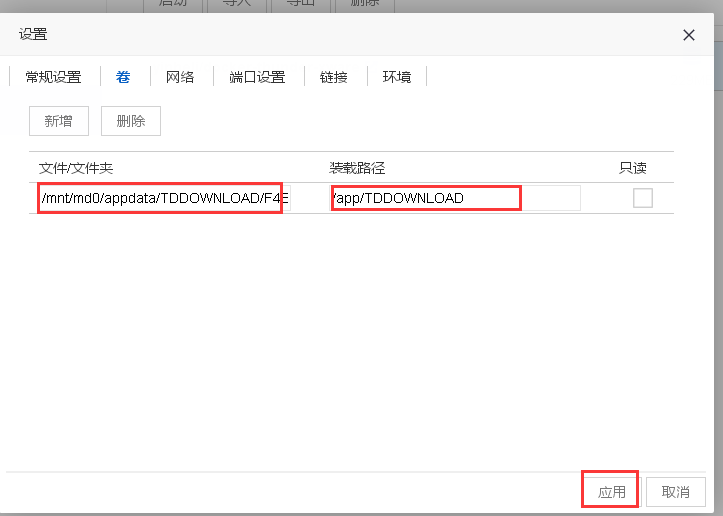Screen dimensions: 723x516
Task: Switch to the 常规设置 tab
Action: coord(53,77)
